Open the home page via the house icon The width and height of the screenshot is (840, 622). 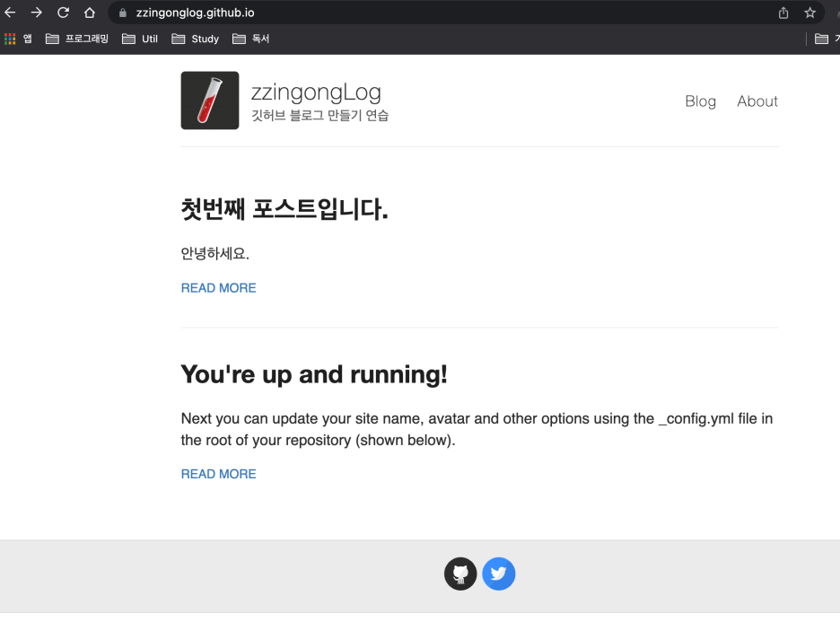click(x=90, y=13)
